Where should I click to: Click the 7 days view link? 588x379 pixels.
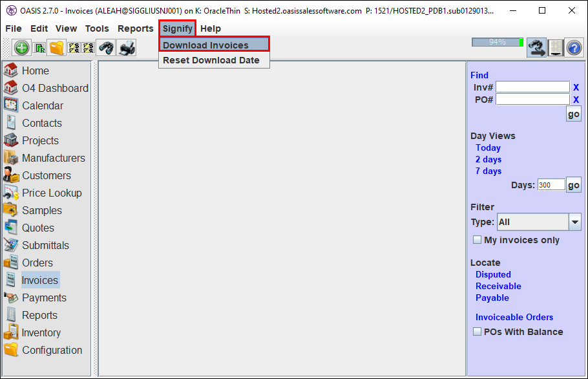488,171
